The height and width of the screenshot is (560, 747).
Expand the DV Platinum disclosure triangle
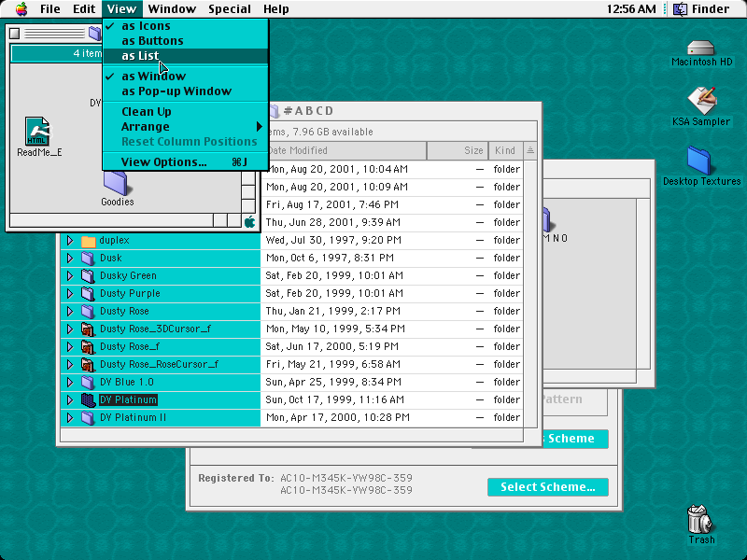tap(70, 400)
